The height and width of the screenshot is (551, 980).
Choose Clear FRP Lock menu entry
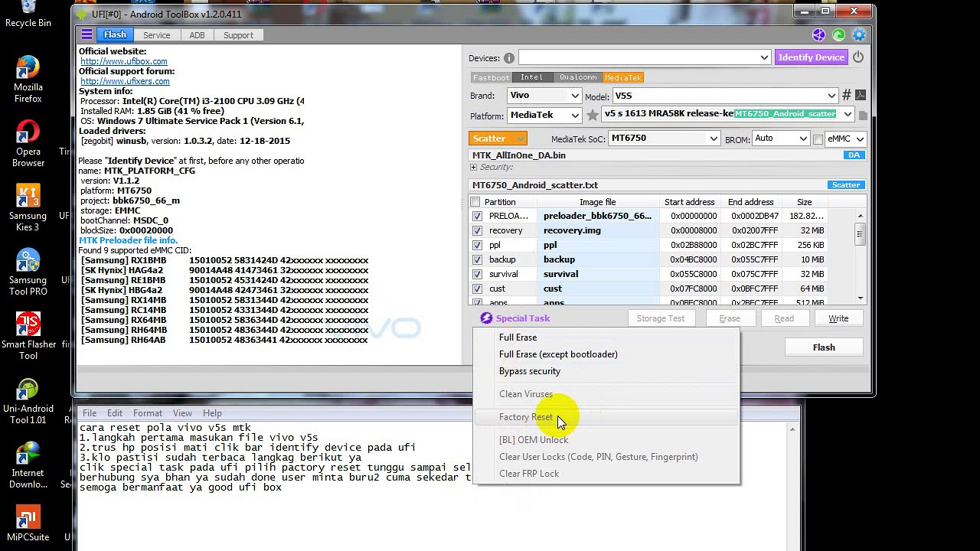(529, 474)
